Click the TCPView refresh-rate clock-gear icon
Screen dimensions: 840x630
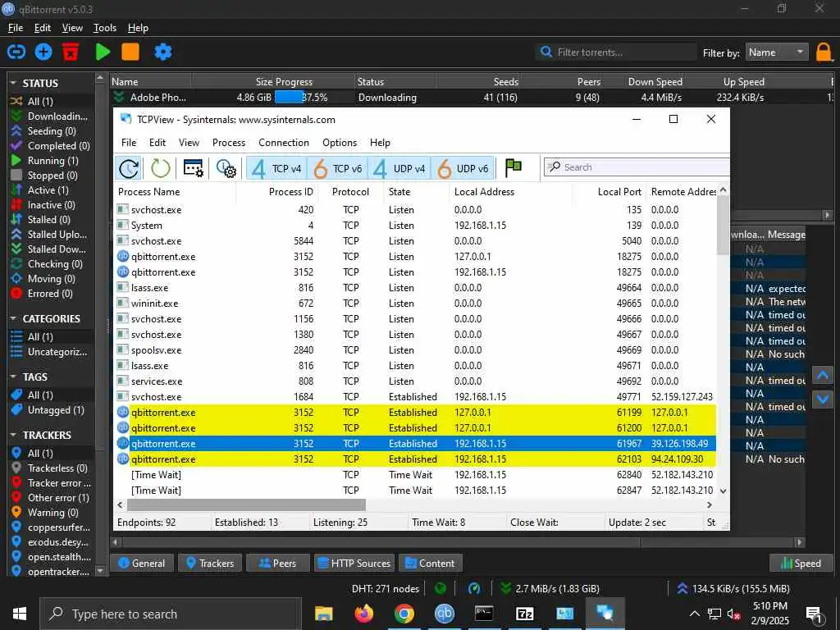[x=226, y=168]
